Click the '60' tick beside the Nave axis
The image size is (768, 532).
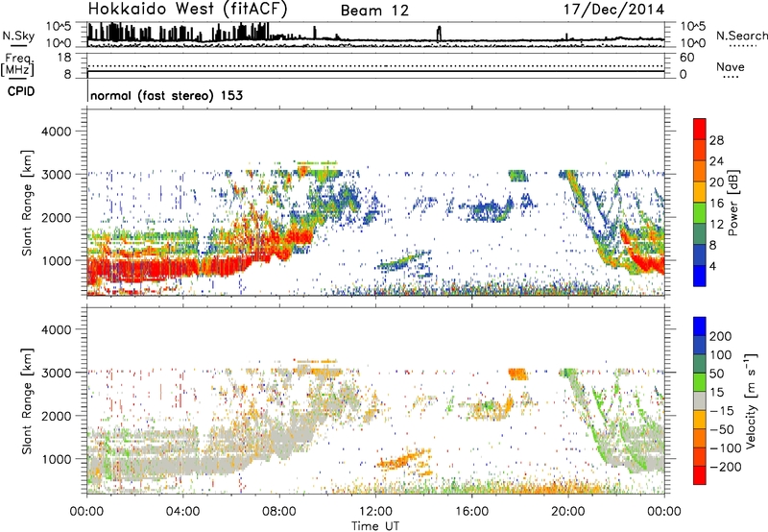click(686, 58)
